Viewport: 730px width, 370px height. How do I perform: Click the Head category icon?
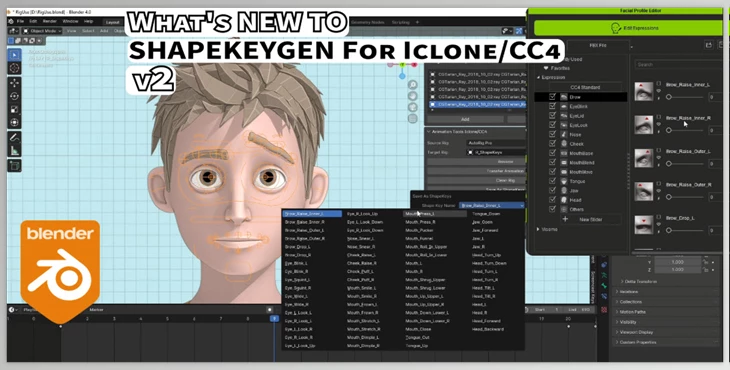pos(563,200)
